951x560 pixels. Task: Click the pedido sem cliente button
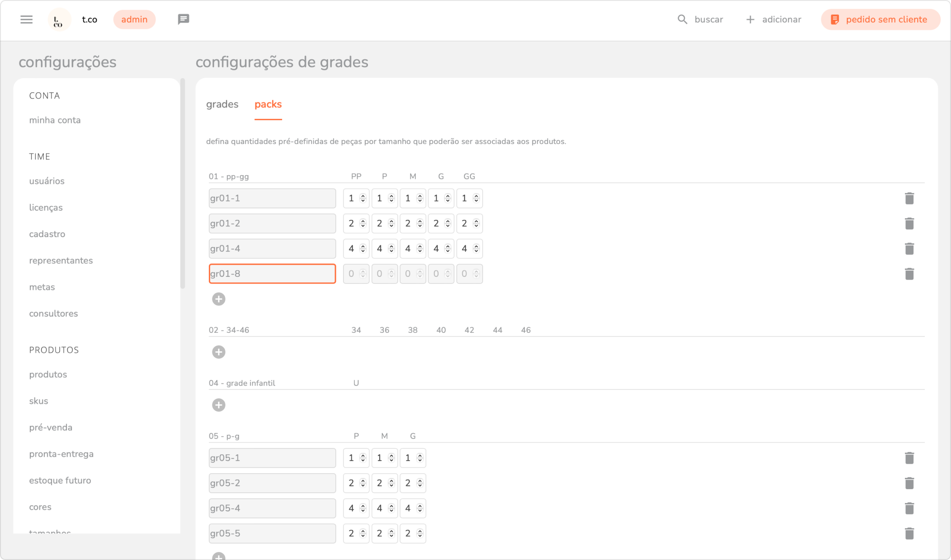pyautogui.click(x=880, y=19)
